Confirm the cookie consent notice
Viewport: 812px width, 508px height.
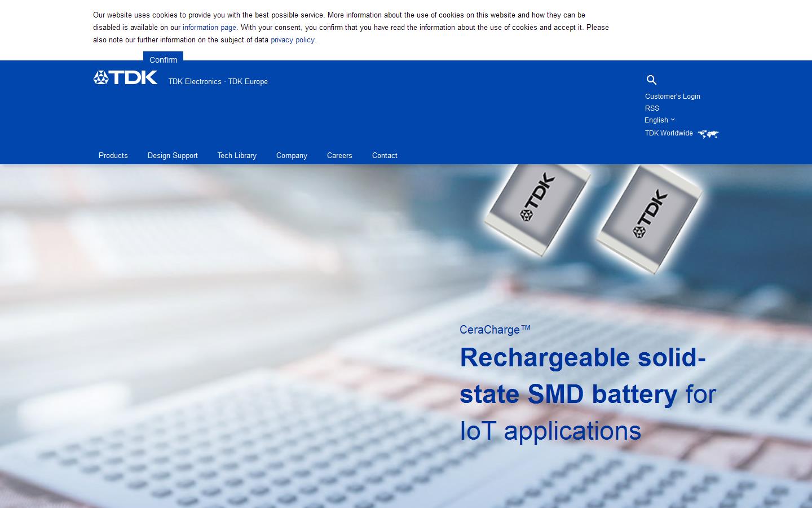point(163,60)
